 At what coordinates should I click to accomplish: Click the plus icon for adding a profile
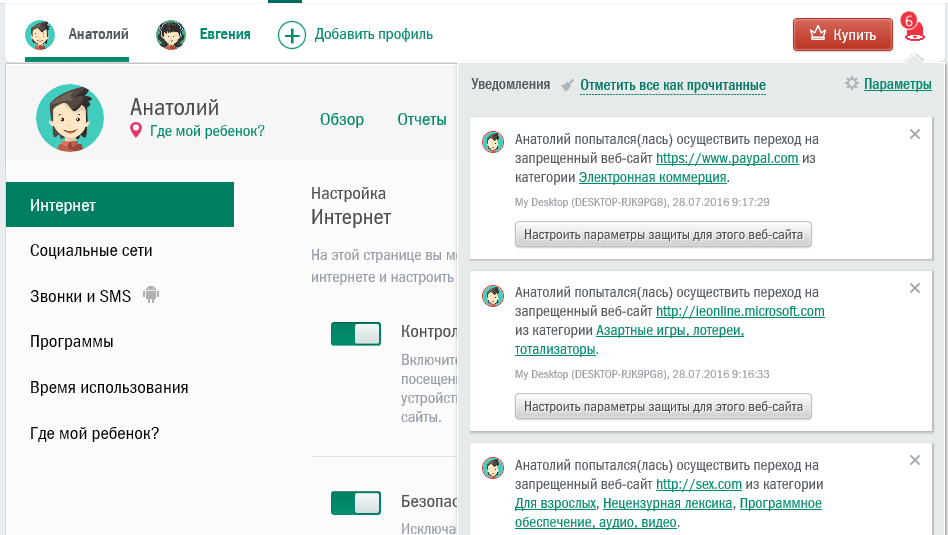291,35
